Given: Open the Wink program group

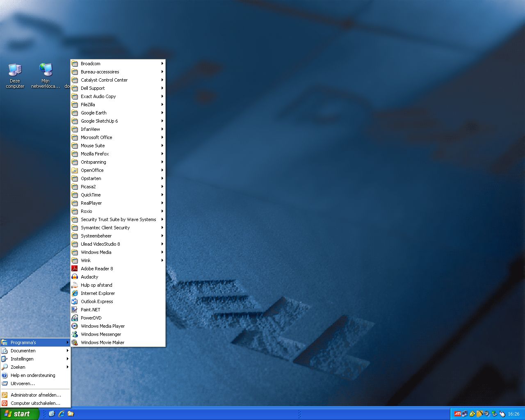Looking at the screenshot, I should pyautogui.click(x=118, y=260).
